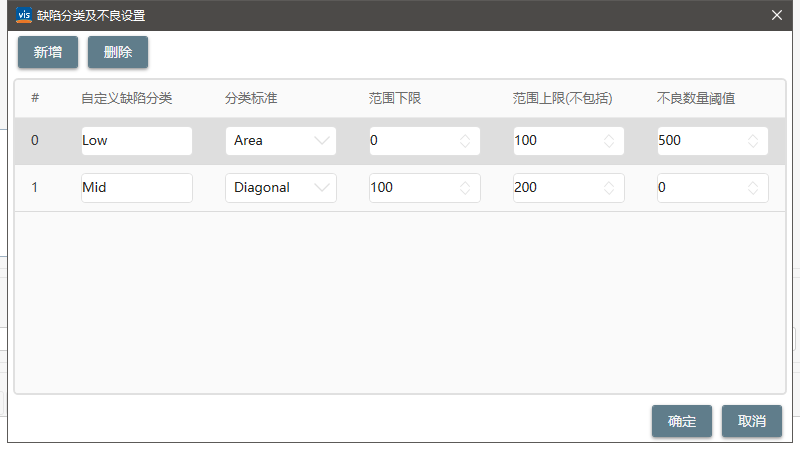This screenshot has height=450, width=800.
Task: Adjust stepper arrows of Low row upper limit
Action: click(x=609, y=141)
